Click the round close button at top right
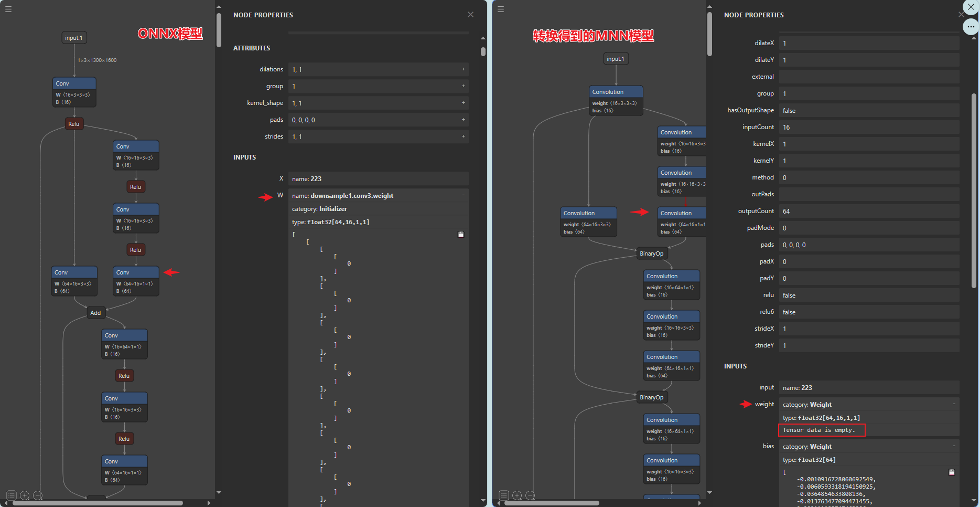980x507 pixels. coord(971,7)
